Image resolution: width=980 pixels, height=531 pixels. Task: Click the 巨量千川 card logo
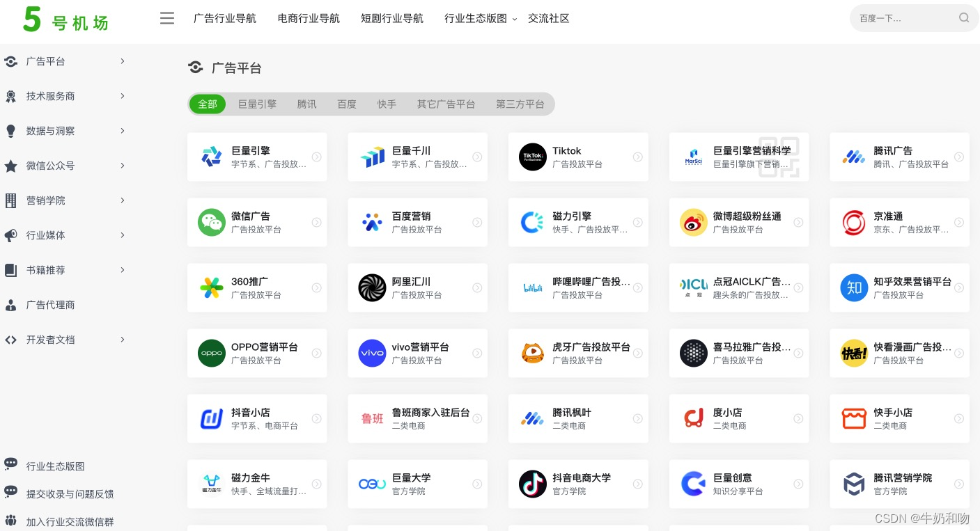[x=372, y=157]
